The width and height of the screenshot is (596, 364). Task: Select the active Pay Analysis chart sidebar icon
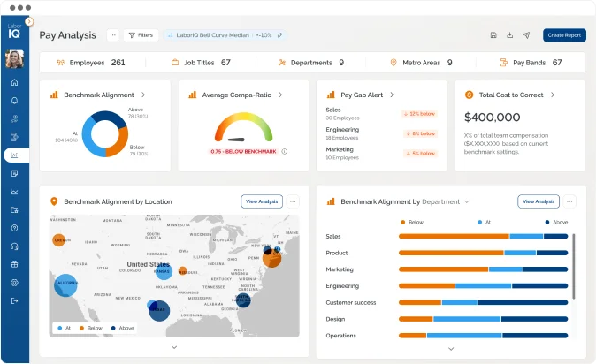pyautogui.click(x=14, y=155)
